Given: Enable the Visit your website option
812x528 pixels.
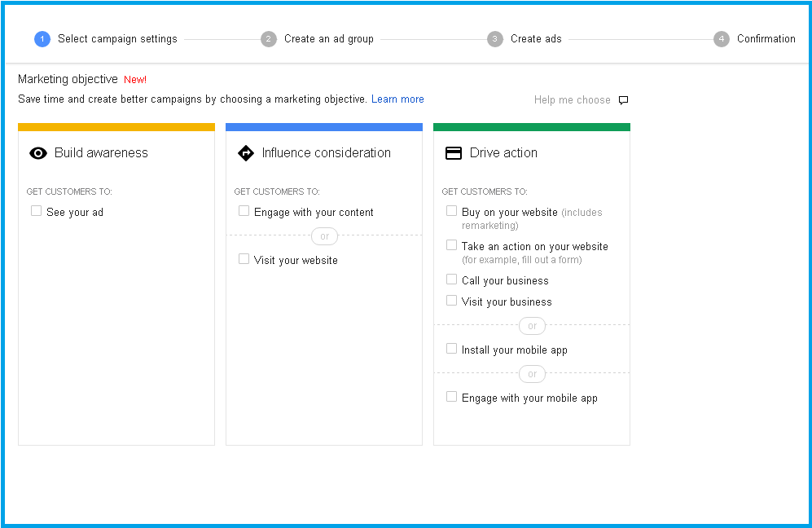Looking at the screenshot, I should point(244,259).
